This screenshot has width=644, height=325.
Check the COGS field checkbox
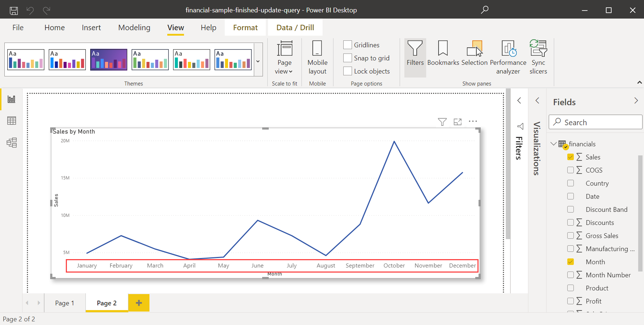click(x=571, y=170)
